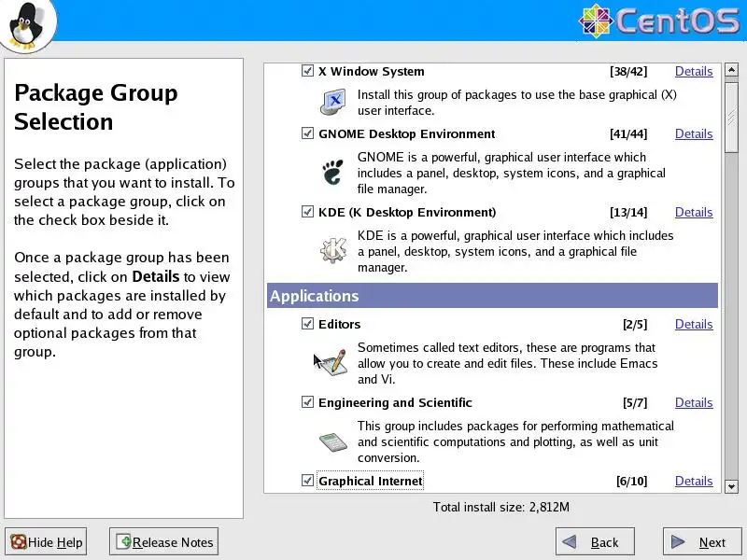Uncheck the Graphical Internet checkbox

(307, 481)
